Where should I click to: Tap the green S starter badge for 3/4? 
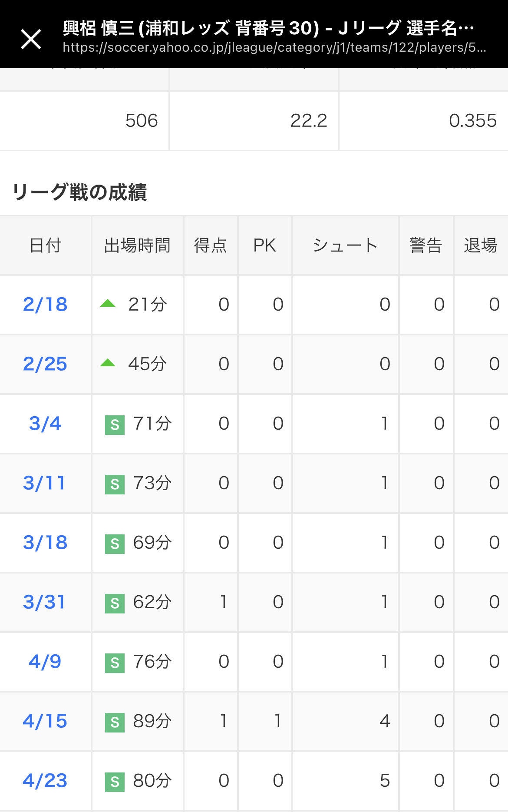pos(115,424)
